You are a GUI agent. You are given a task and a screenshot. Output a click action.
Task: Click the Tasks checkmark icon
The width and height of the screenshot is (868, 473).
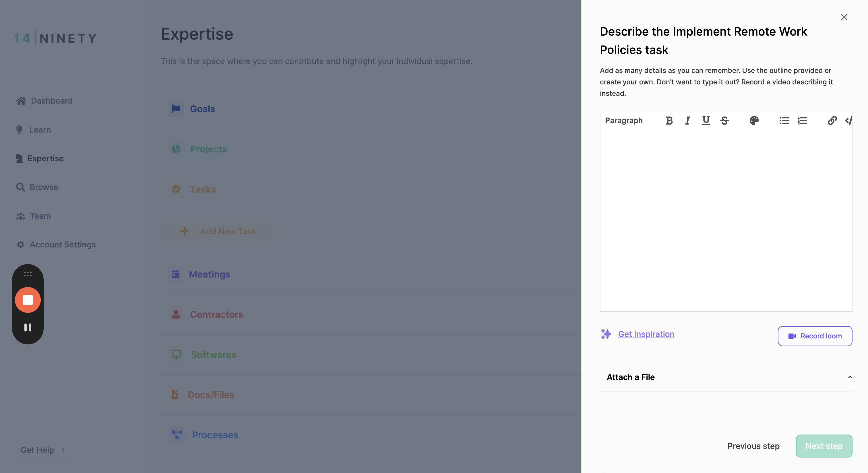176,189
